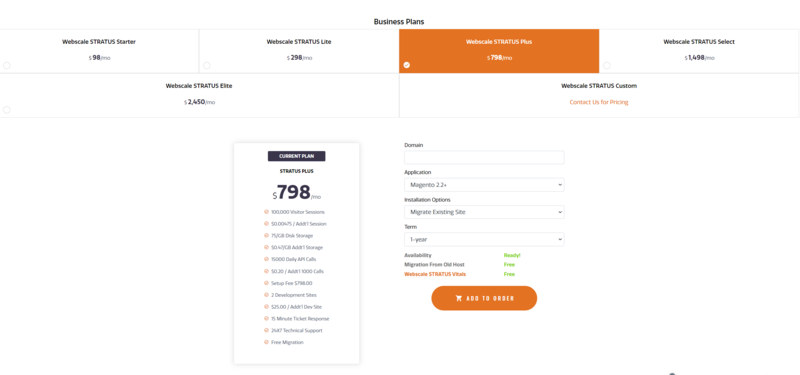The width and height of the screenshot is (800, 375).
Task: Choose the Webscale STRATUS Plus plan card title
Action: (499, 42)
